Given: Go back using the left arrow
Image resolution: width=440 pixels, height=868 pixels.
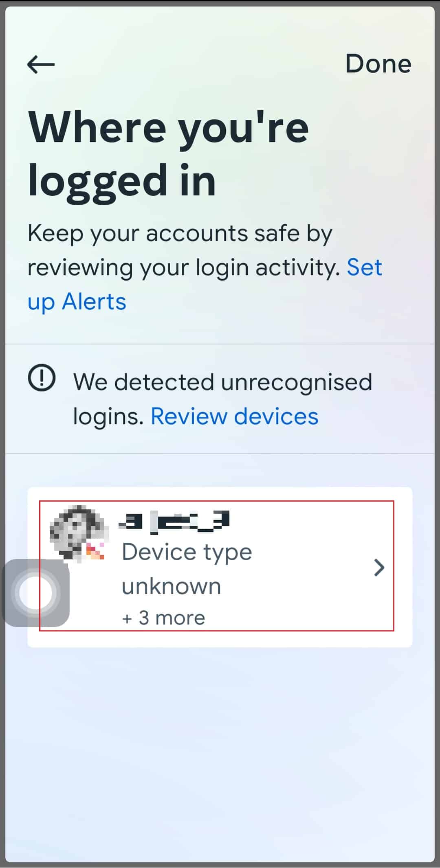Looking at the screenshot, I should coord(41,64).
